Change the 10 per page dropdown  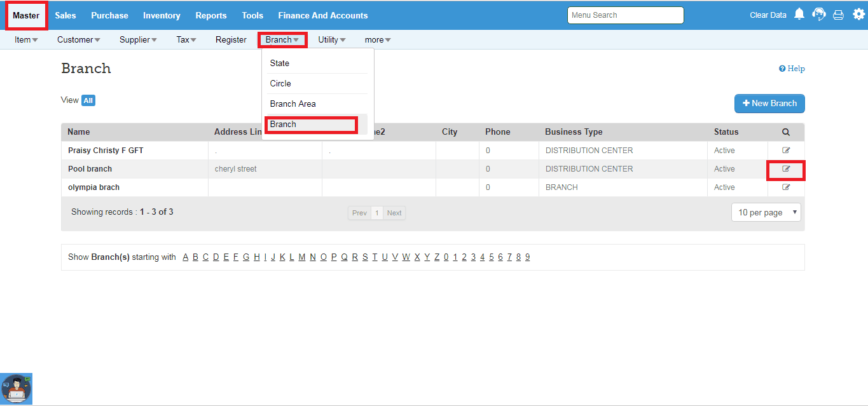coord(766,212)
